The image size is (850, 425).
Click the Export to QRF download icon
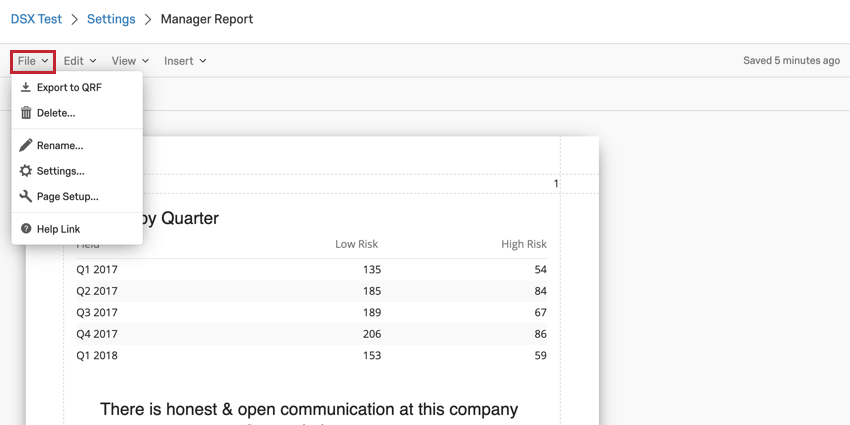click(x=26, y=88)
